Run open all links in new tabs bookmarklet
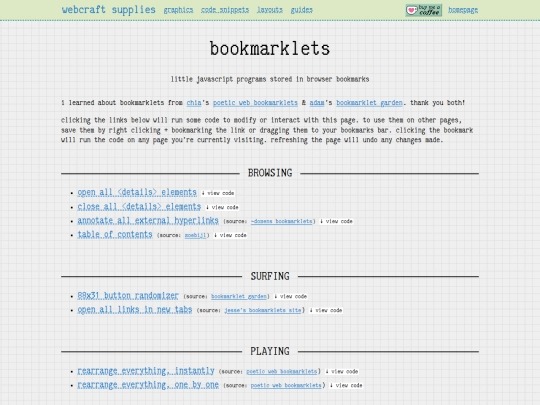Image resolution: width=540 pixels, height=405 pixels. (135, 310)
